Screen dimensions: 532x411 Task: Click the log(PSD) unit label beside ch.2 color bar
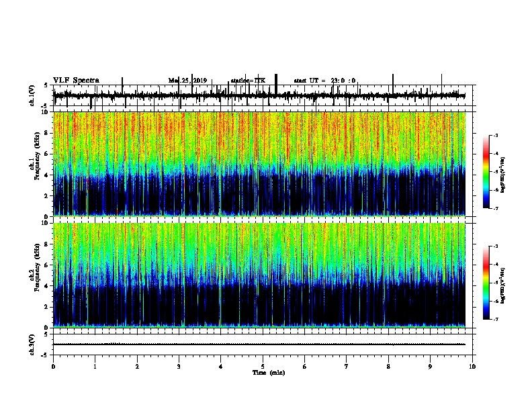click(502, 285)
